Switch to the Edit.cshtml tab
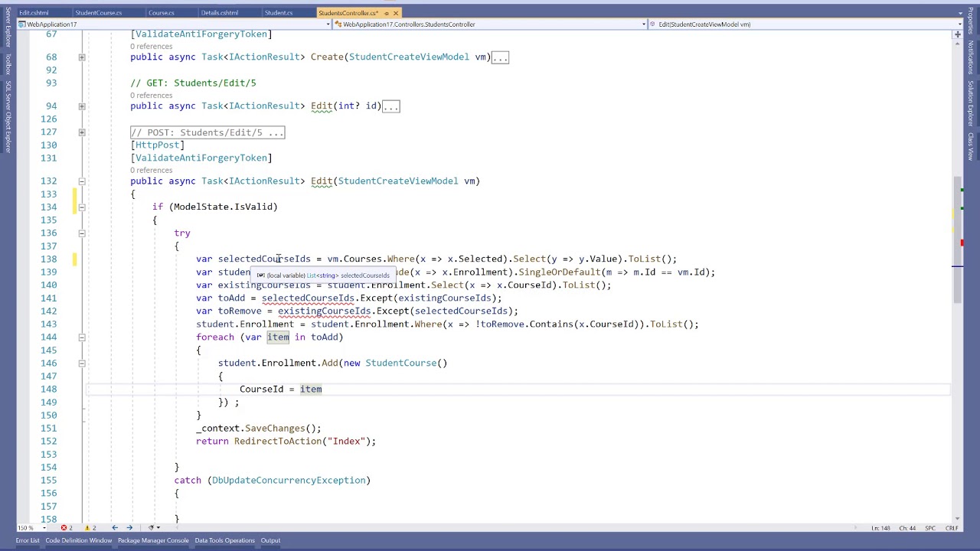 [x=34, y=13]
